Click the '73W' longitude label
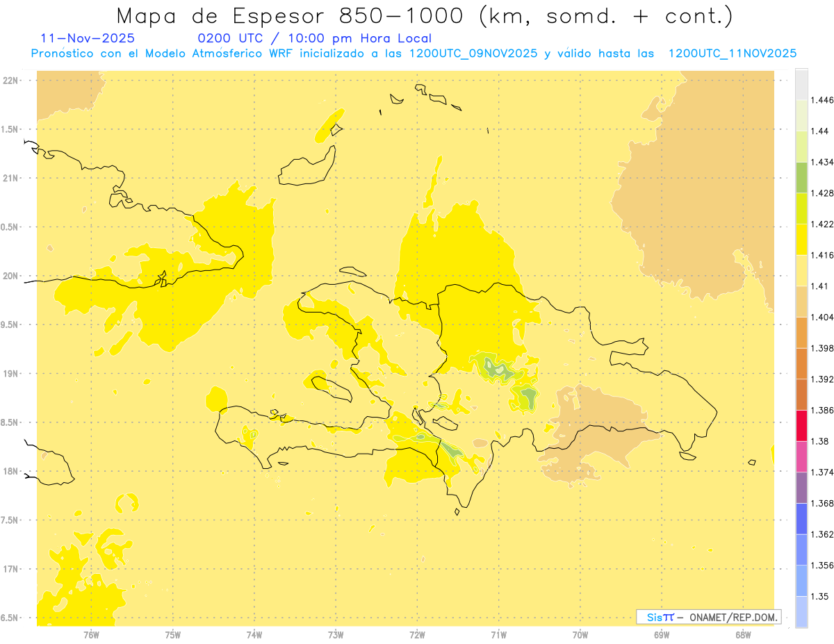The image size is (834, 644). pyautogui.click(x=336, y=634)
